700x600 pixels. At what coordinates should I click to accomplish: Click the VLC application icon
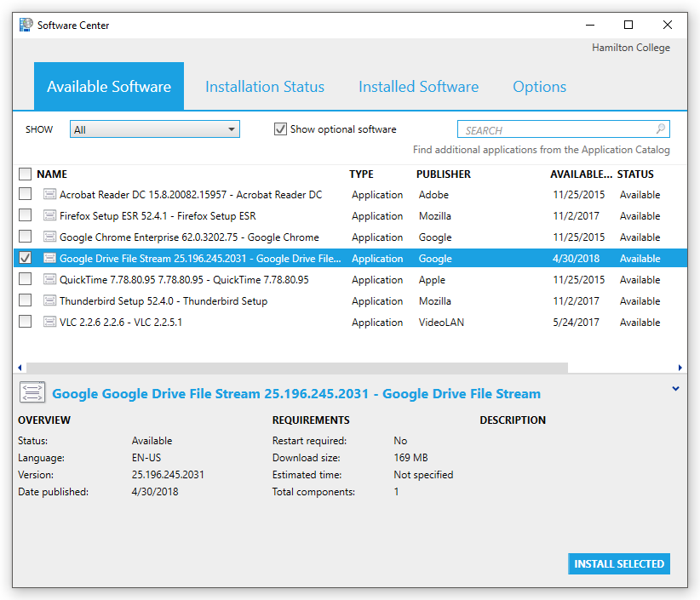pyautogui.click(x=49, y=322)
